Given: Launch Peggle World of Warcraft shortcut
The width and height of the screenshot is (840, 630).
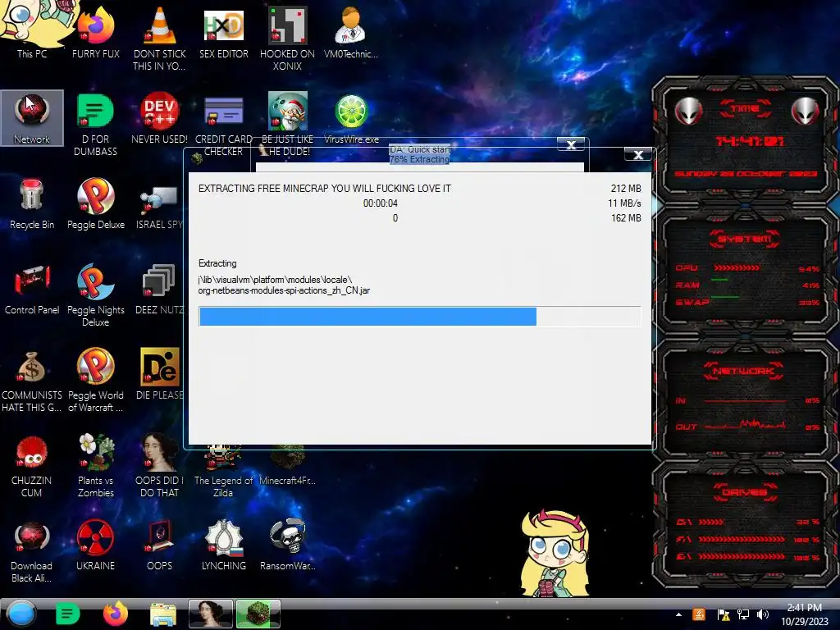Looking at the screenshot, I should [x=95, y=379].
